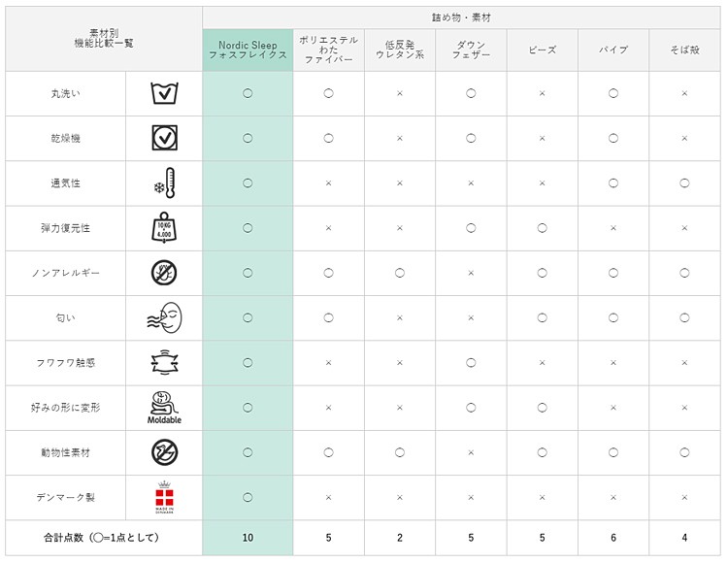Click the 10KG weight resilience icon
The image size is (728, 563).
coord(164,228)
